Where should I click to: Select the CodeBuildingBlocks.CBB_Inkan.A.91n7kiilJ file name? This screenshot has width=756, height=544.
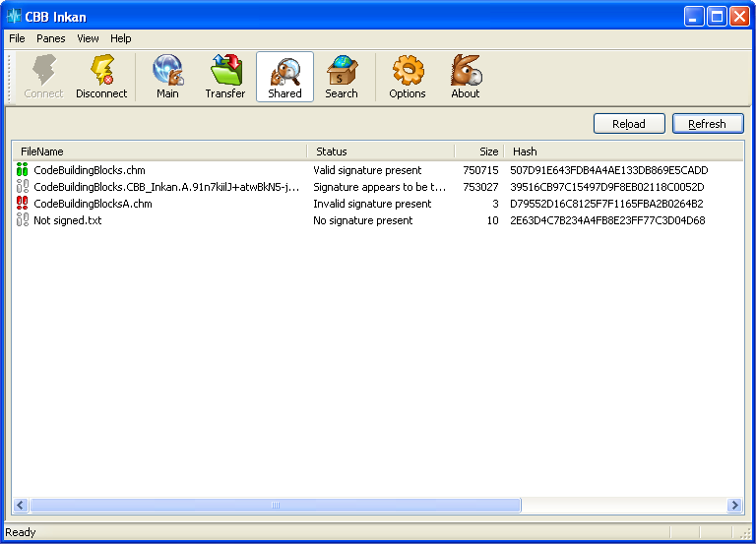point(166,187)
